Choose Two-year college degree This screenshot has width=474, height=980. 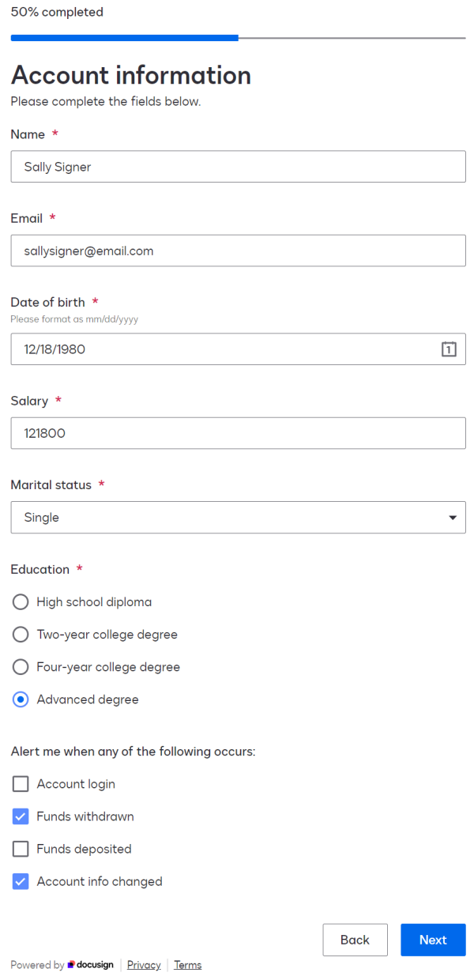pyautogui.click(x=20, y=634)
